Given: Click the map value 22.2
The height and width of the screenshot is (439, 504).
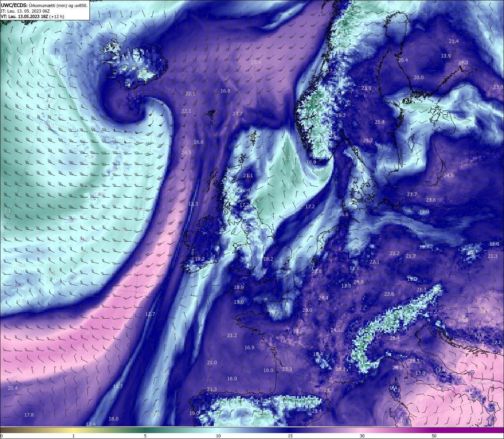Looking at the screenshot, I should coord(395,254).
